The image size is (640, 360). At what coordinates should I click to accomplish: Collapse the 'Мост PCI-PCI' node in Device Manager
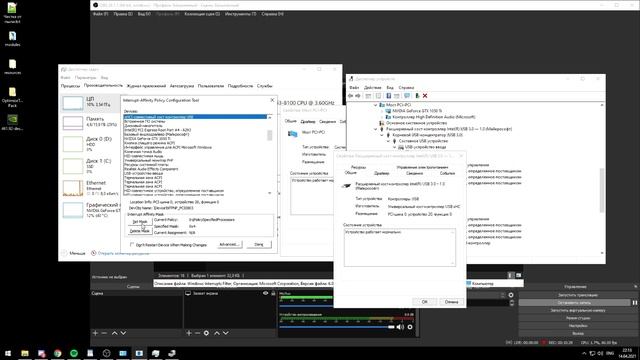pos(376,105)
